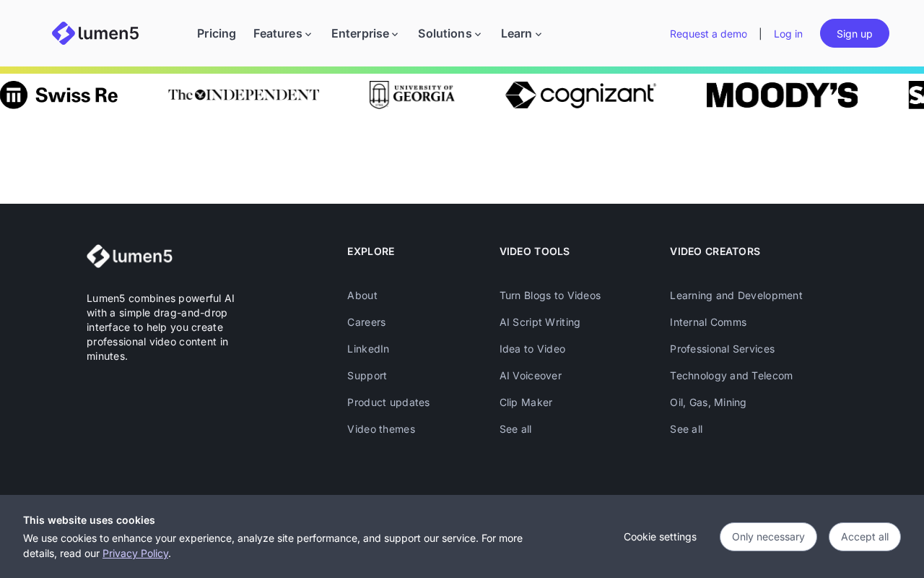Image resolution: width=924 pixels, height=578 pixels.
Task: Click the EXPLORE column heading
Action: click(x=371, y=251)
